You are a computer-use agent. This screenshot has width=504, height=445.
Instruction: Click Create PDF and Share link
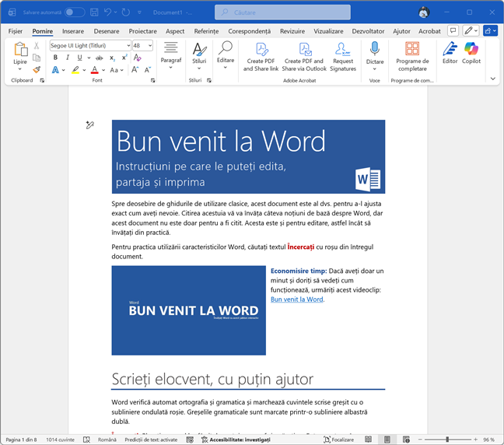[x=261, y=57]
